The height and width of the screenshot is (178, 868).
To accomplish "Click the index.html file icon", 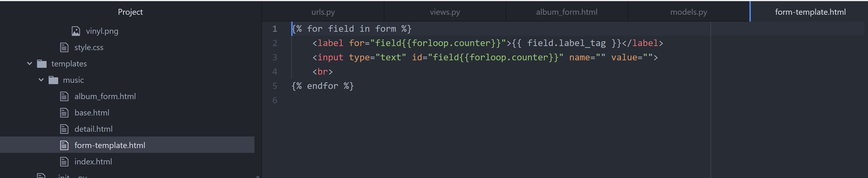I will coord(64,162).
